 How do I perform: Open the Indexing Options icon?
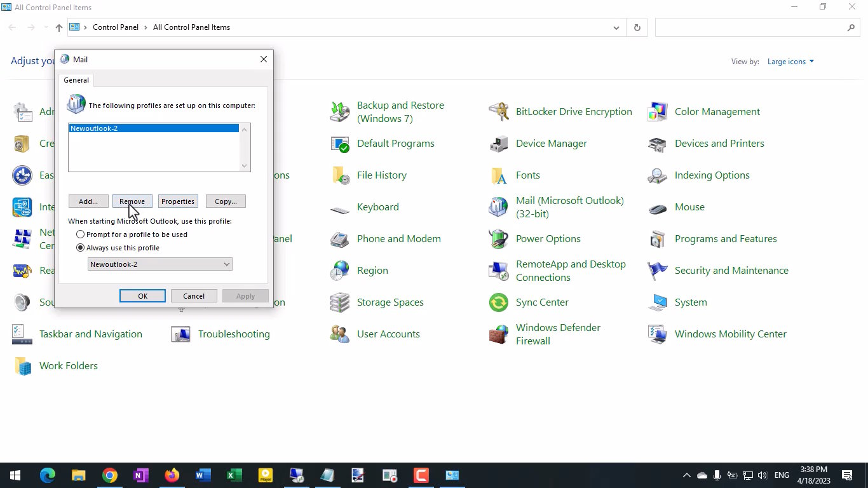pos(658,175)
